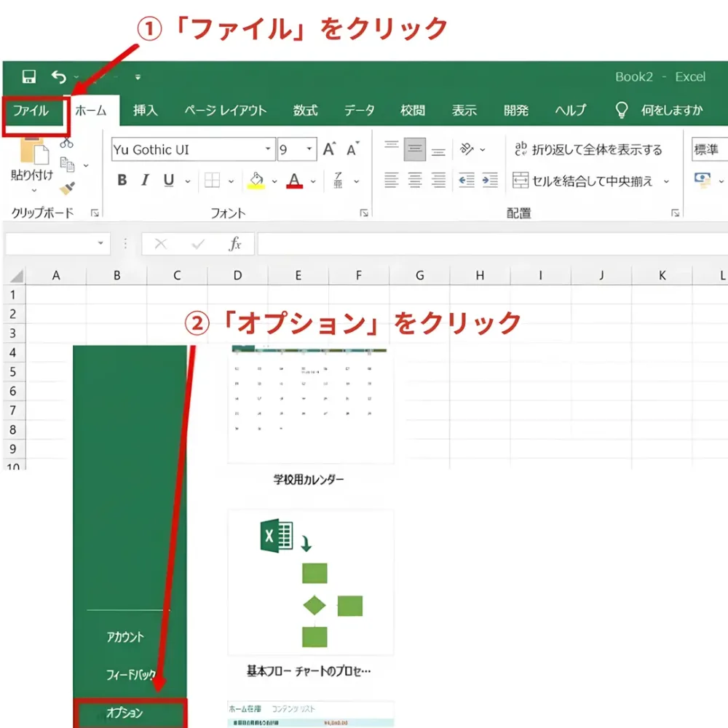Viewport: 728px width, 728px height.
Task: Open the 校閲 tab
Action: 413,111
